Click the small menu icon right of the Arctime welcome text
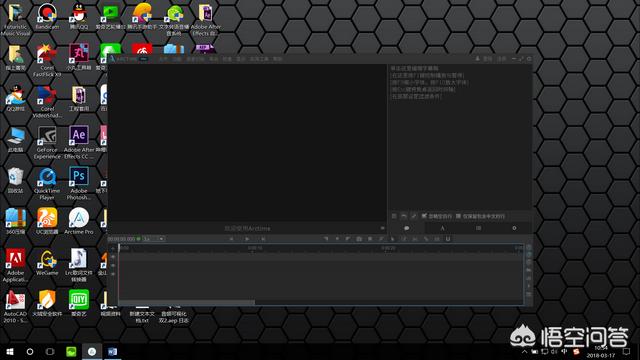The height and width of the screenshot is (360, 640). pos(382,228)
